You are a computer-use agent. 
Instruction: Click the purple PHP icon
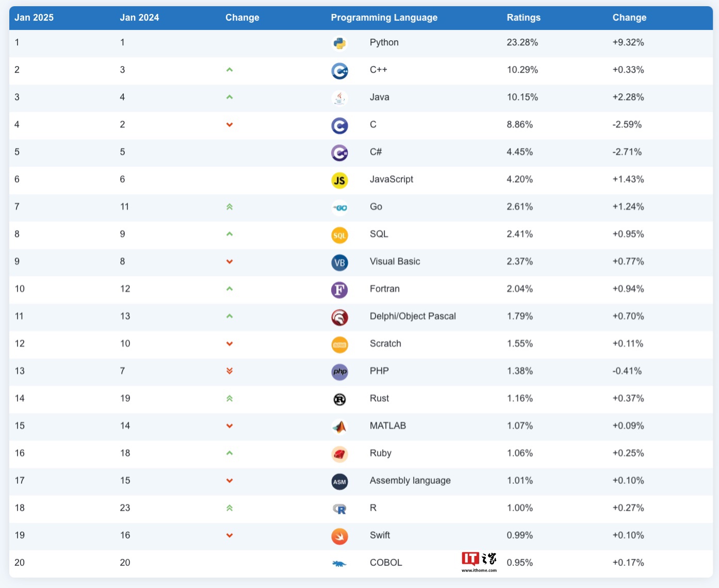tap(339, 372)
